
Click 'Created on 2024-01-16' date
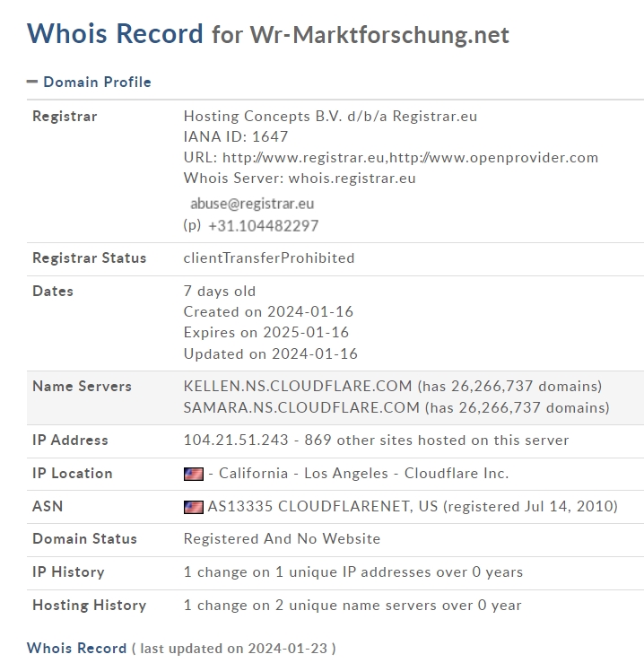(x=268, y=311)
